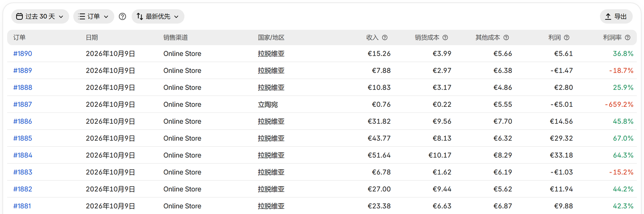Click the info icon beside 收入 column header
The width and height of the screenshot is (644, 214).
click(x=385, y=37)
